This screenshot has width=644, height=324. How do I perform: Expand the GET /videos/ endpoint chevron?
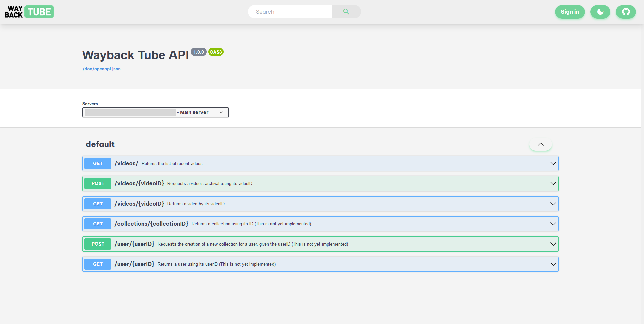tap(553, 164)
